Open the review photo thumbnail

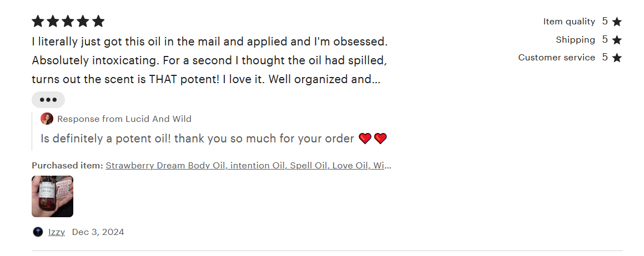tap(52, 196)
